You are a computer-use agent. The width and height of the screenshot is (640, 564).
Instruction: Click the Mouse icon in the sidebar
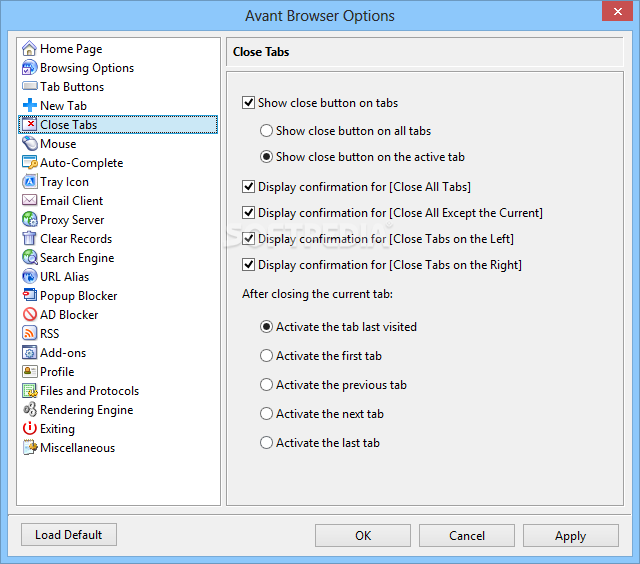coord(29,144)
